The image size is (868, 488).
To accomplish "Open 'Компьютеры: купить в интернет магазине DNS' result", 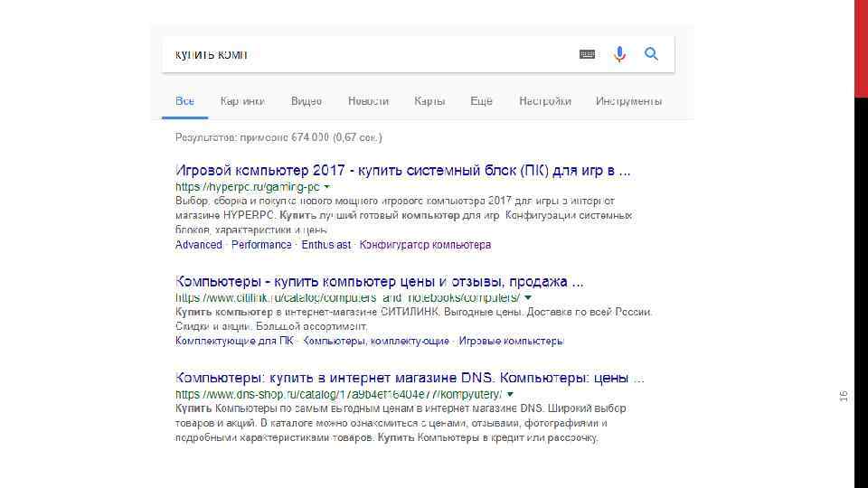I will tap(410, 378).
